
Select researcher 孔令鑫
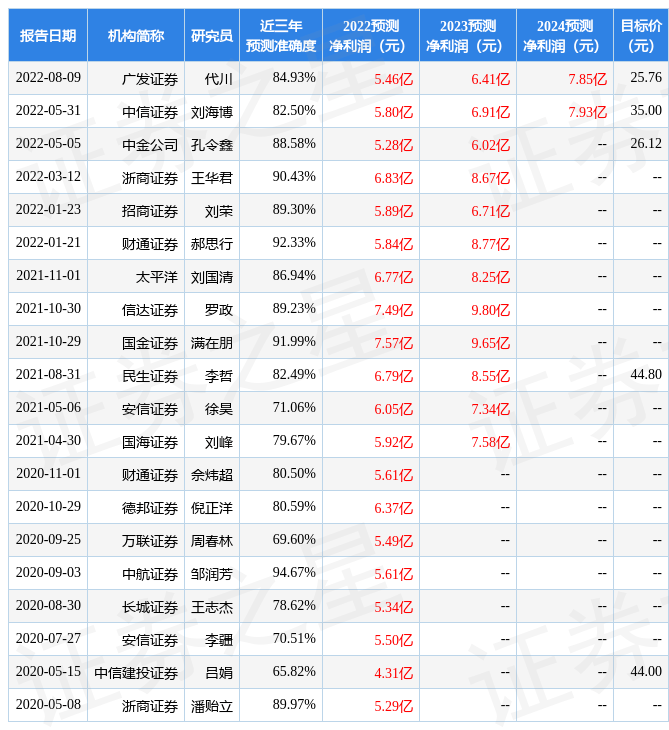pos(212,145)
